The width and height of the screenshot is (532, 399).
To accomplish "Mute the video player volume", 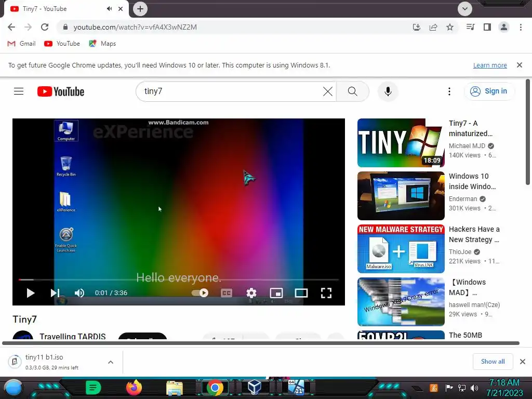I will coord(79,293).
